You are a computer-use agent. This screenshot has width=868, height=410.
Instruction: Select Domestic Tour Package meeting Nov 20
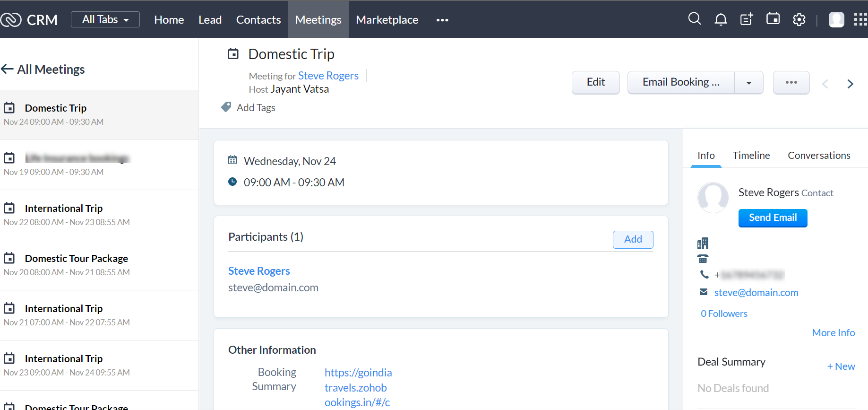click(76, 259)
